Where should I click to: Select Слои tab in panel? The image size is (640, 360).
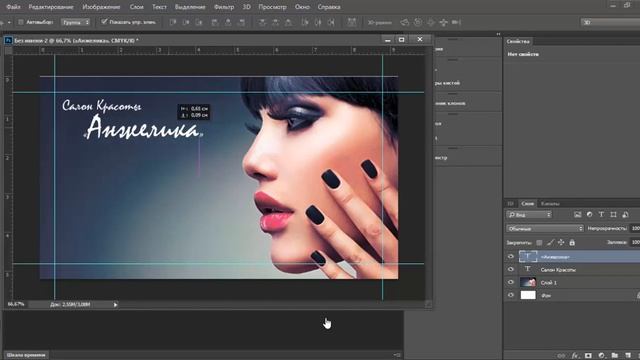click(x=527, y=203)
